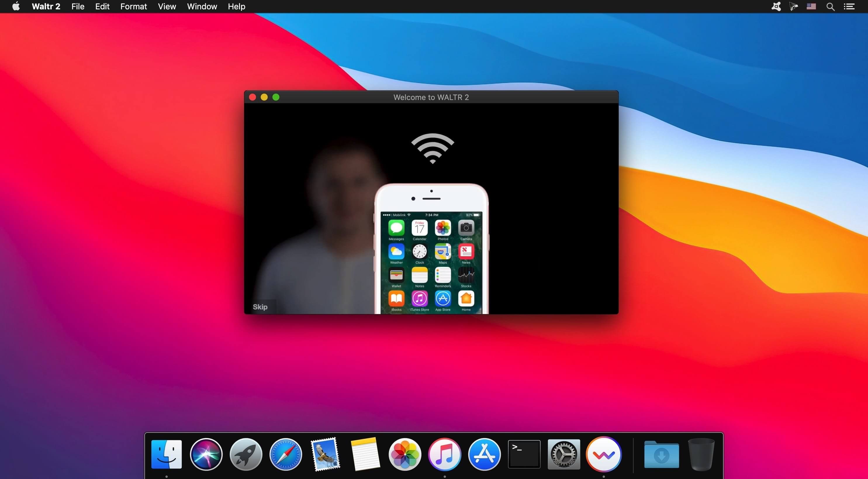Open Mail stamp icon in Dock
868x479 pixels.
[326, 454]
